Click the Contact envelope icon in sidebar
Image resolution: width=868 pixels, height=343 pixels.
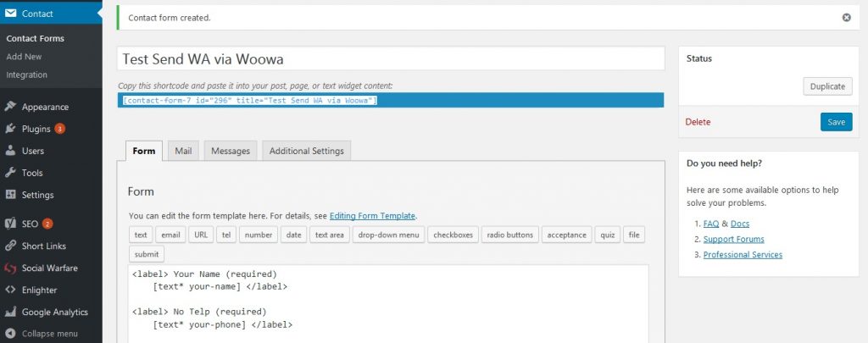tap(10, 14)
